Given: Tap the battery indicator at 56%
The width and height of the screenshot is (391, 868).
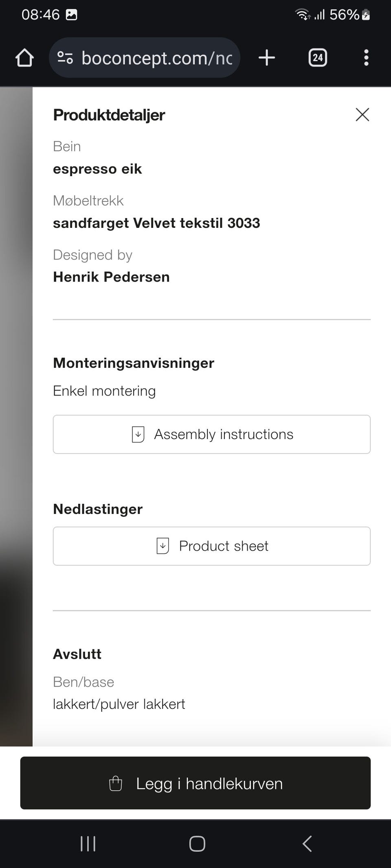Looking at the screenshot, I should pyautogui.click(x=366, y=15).
